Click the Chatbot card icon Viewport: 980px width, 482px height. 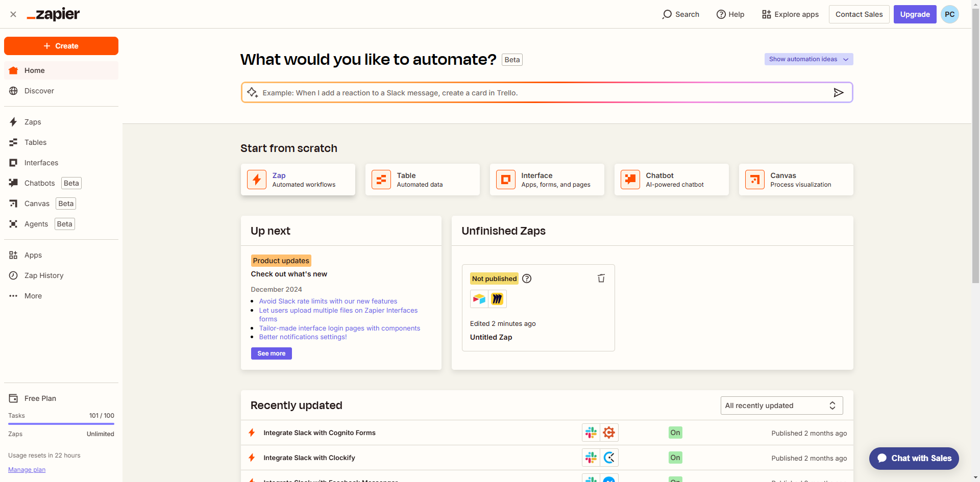pyautogui.click(x=630, y=180)
